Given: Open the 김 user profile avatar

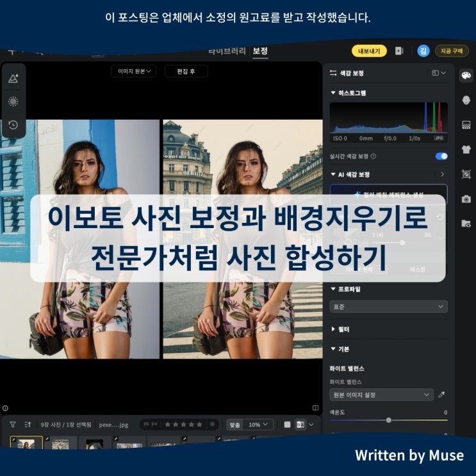Looking at the screenshot, I should 423,51.
